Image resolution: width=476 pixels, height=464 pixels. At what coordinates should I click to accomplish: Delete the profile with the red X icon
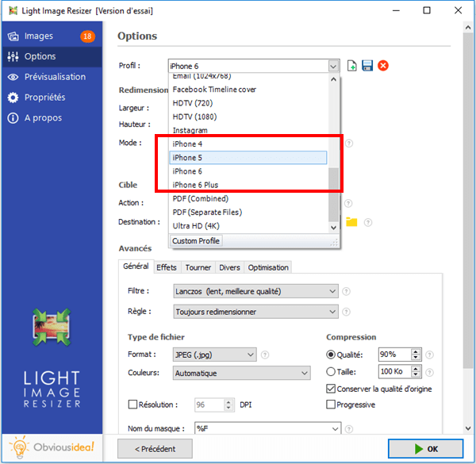pyautogui.click(x=383, y=66)
